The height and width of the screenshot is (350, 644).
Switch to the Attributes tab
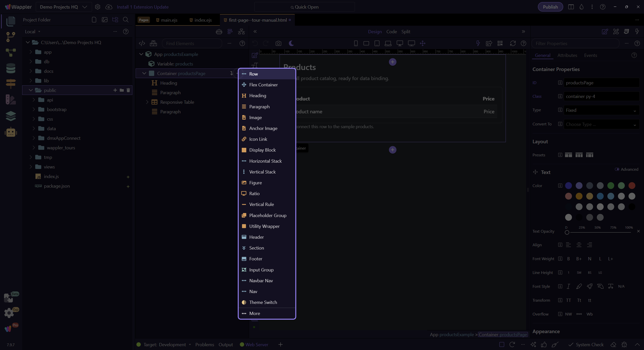click(x=567, y=55)
